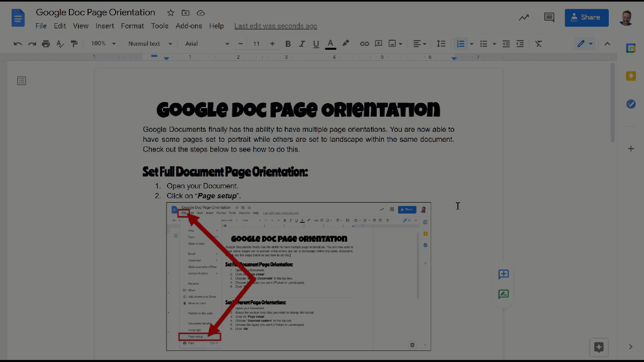The height and width of the screenshot is (362, 644).
Task: Click the Google Docs home icon
Action: pos(18,19)
